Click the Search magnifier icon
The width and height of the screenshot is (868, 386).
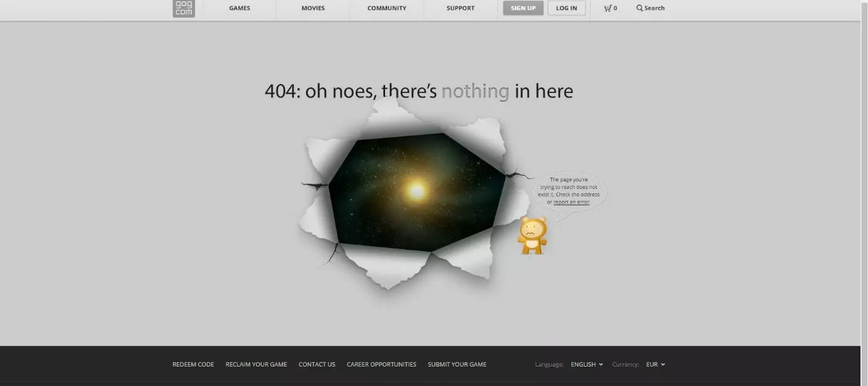640,8
